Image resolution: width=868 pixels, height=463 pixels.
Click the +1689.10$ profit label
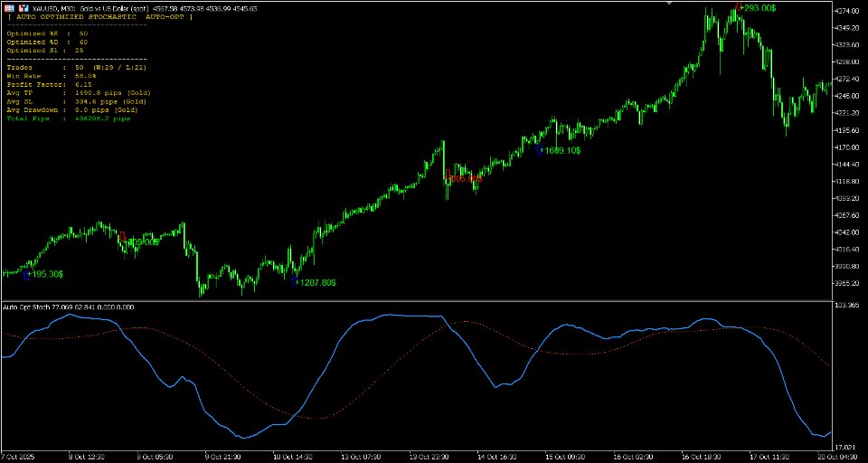561,151
